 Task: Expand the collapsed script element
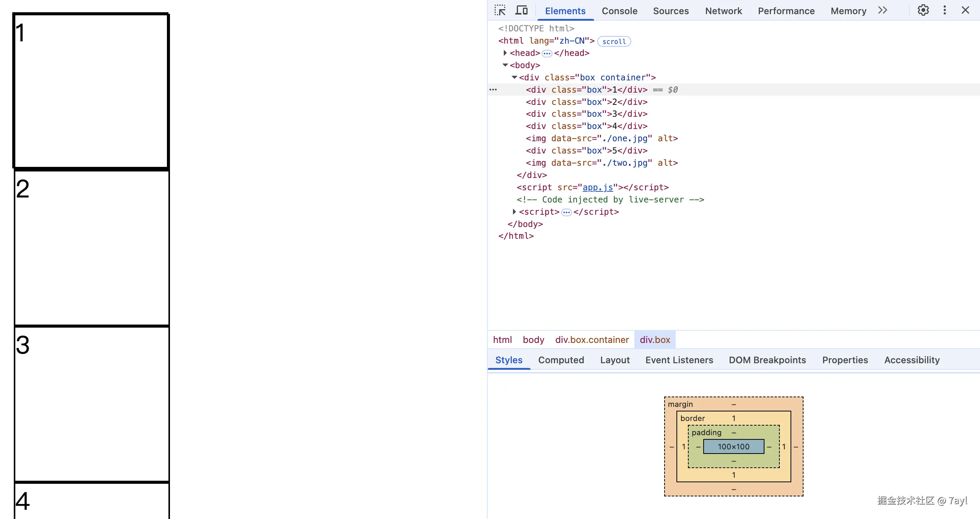click(x=514, y=212)
